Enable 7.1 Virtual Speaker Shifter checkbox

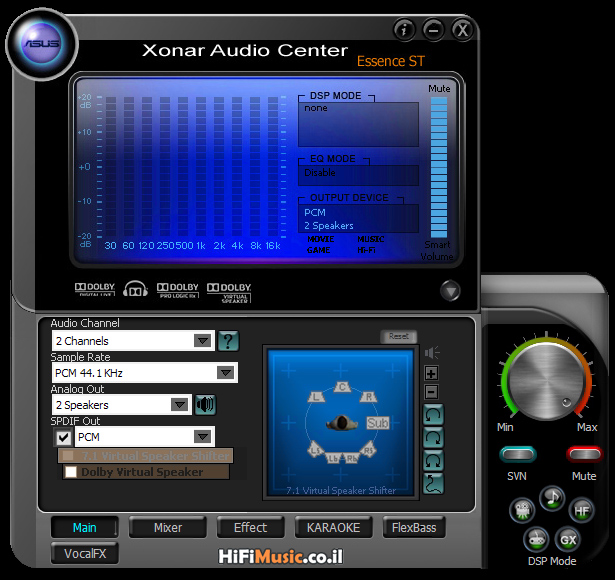68,456
